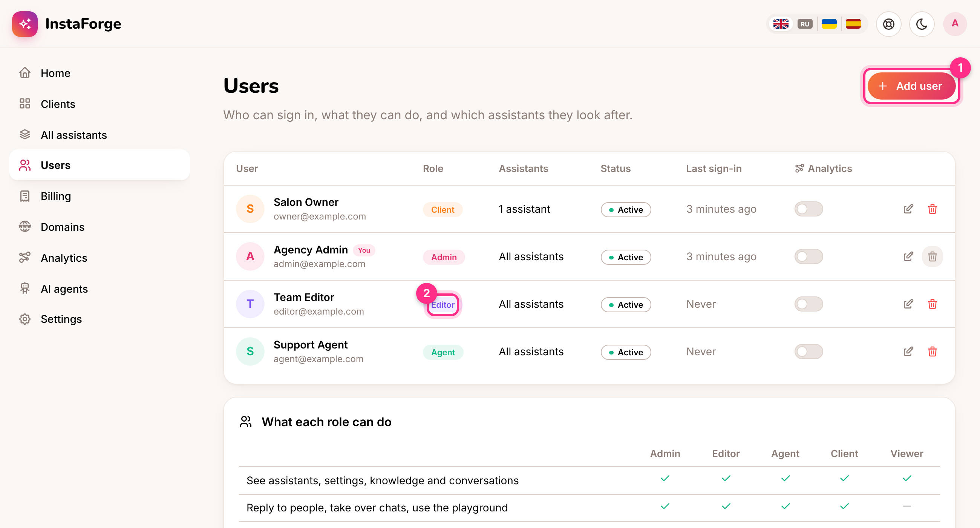The height and width of the screenshot is (528, 980).
Task: Click the Salon Owner avatar
Action: pyautogui.click(x=250, y=209)
